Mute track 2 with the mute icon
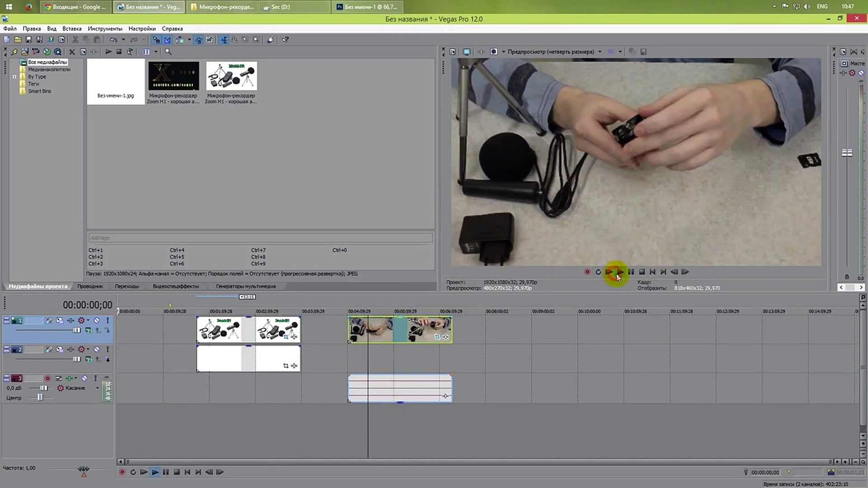 (x=97, y=350)
